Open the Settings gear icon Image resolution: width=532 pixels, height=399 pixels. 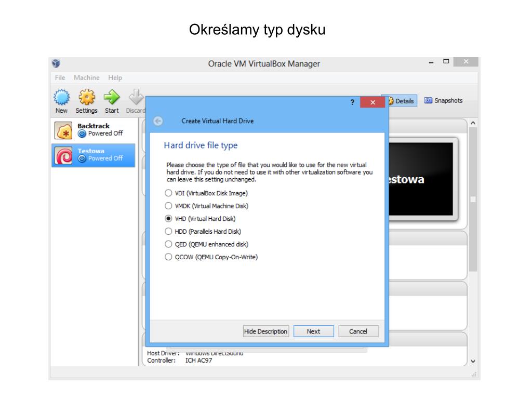click(87, 97)
